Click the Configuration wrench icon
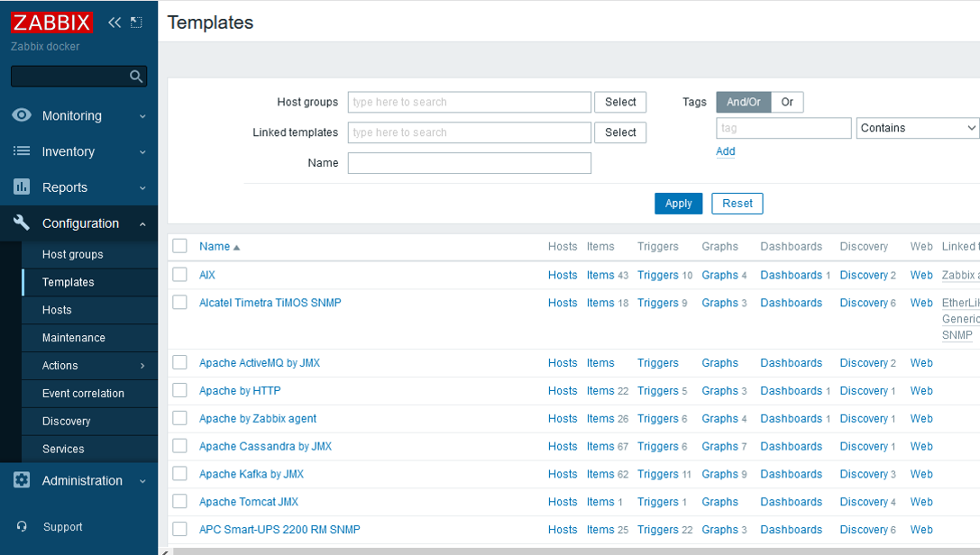Image resolution: width=980 pixels, height=555 pixels. 22,223
